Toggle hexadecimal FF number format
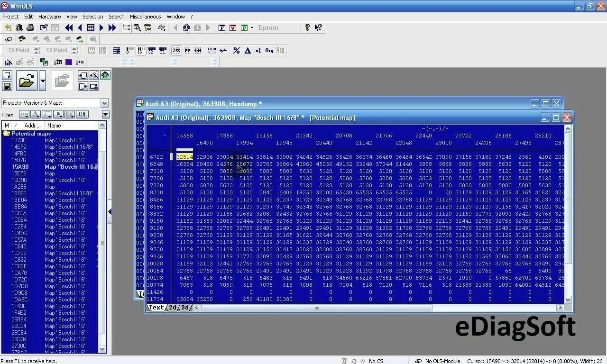 coord(187,51)
